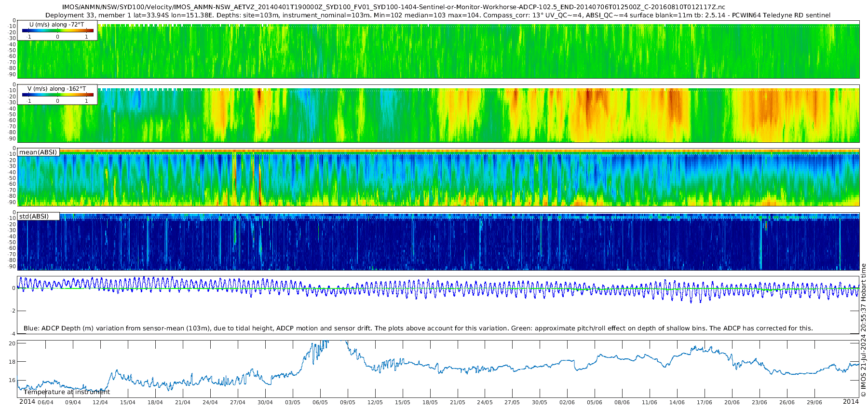Click the 2014 year label at right of axis
Viewport: 868px width, 410px height.
tap(851, 402)
